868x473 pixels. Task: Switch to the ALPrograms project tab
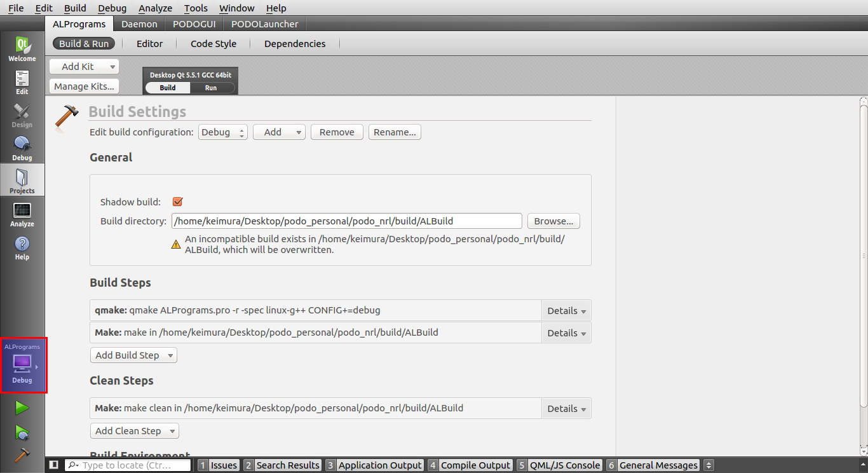[79, 24]
